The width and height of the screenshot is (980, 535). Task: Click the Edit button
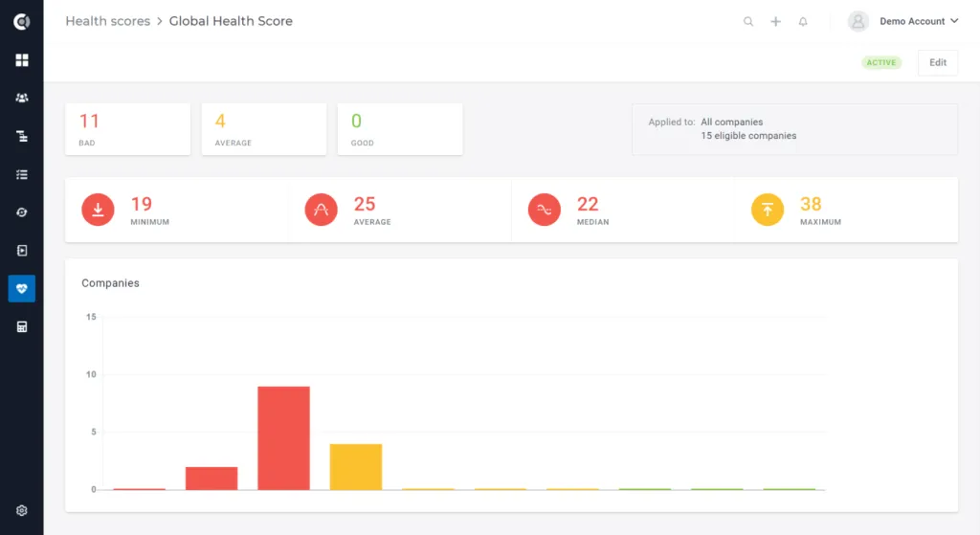(x=938, y=62)
